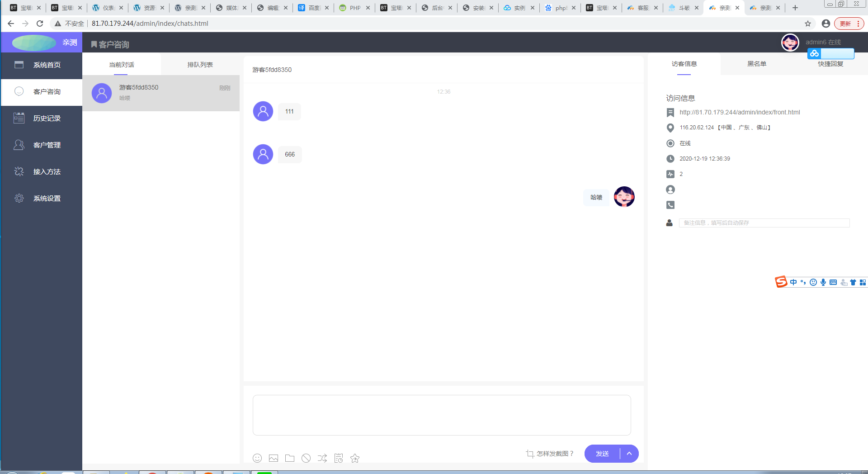Click the crop screenshot icon
The width and height of the screenshot is (868, 474).
[x=530, y=454]
